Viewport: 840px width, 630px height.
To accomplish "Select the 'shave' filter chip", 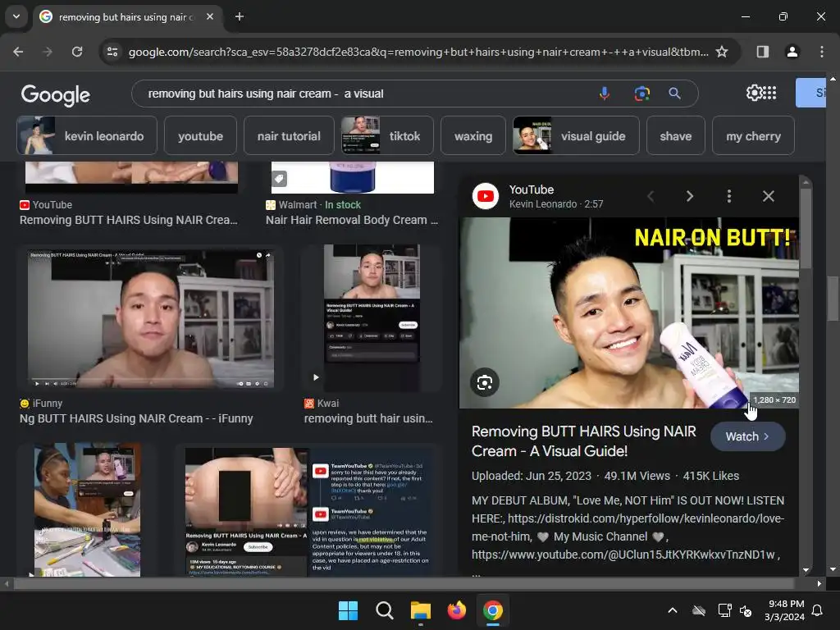I will pyautogui.click(x=676, y=136).
